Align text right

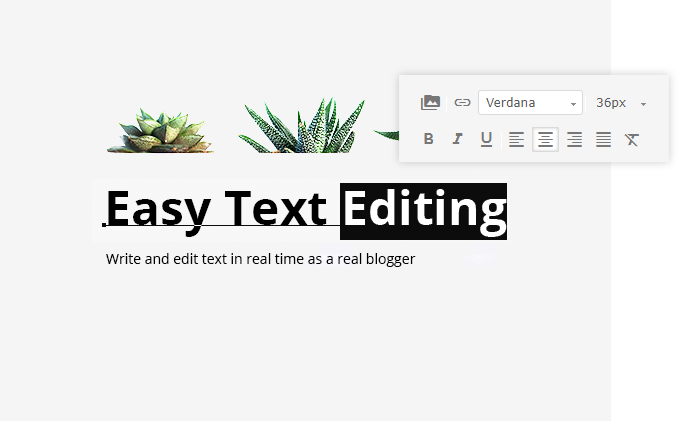coord(574,139)
